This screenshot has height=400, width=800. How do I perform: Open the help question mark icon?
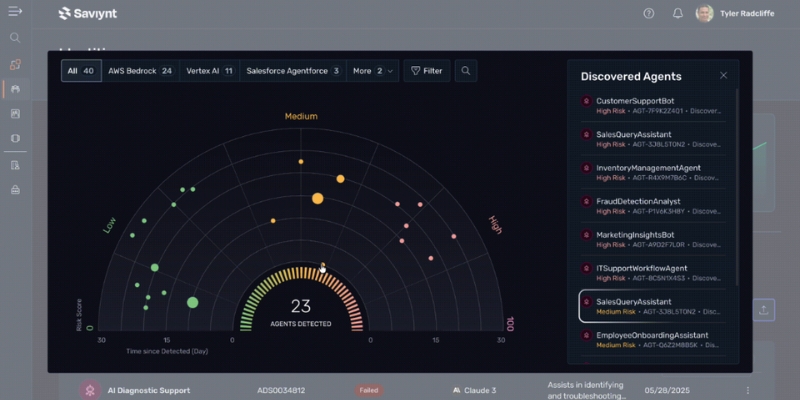click(x=649, y=13)
